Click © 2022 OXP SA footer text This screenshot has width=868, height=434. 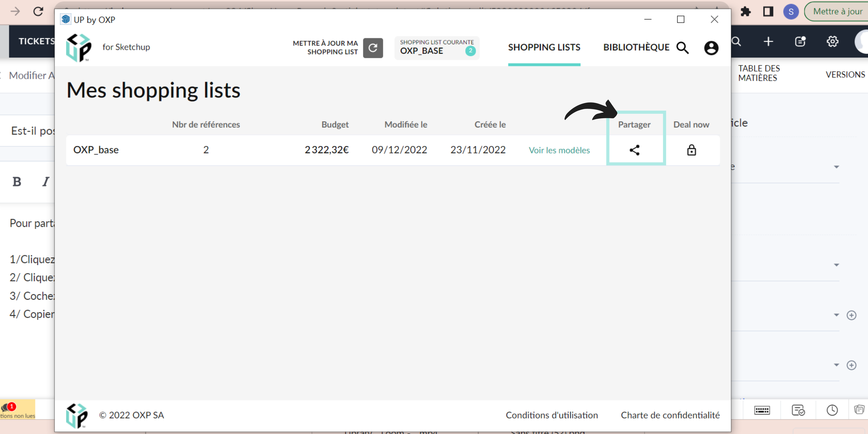(x=131, y=415)
